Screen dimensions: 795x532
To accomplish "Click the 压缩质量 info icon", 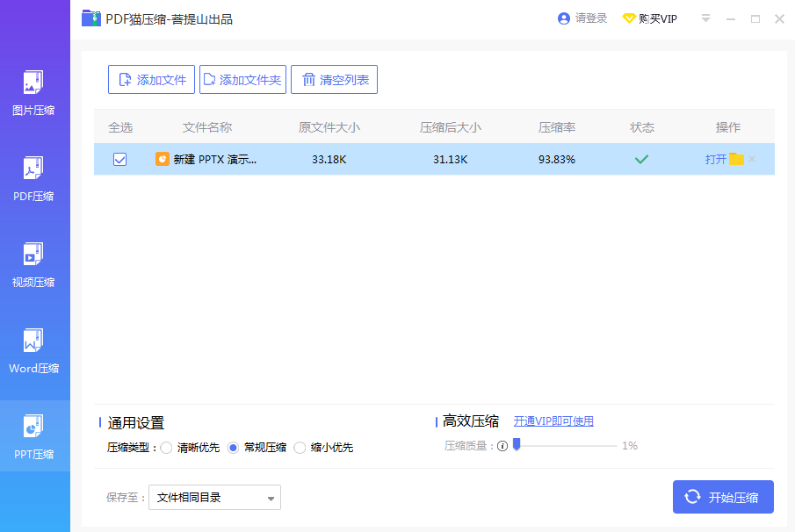I will click(x=502, y=446).
